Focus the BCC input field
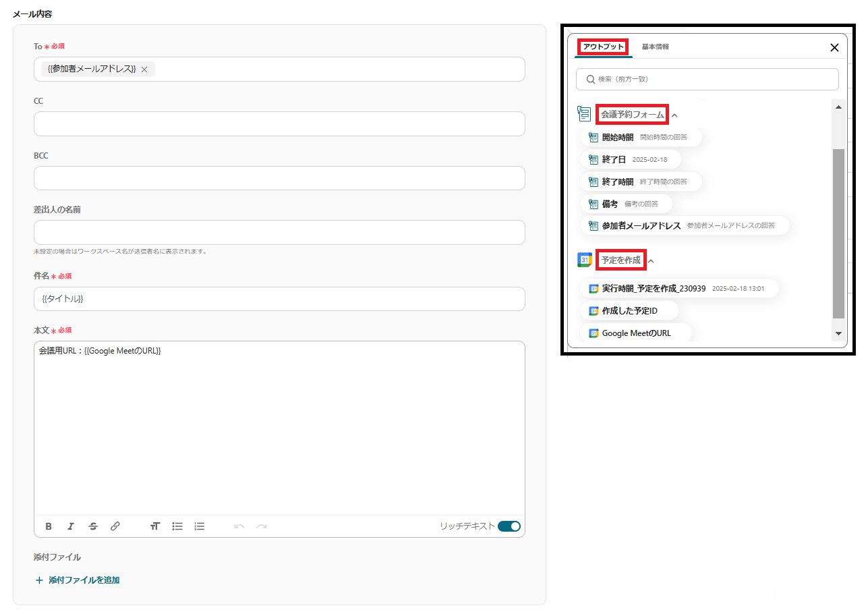The image size is (868, 616). click(279, 178)
